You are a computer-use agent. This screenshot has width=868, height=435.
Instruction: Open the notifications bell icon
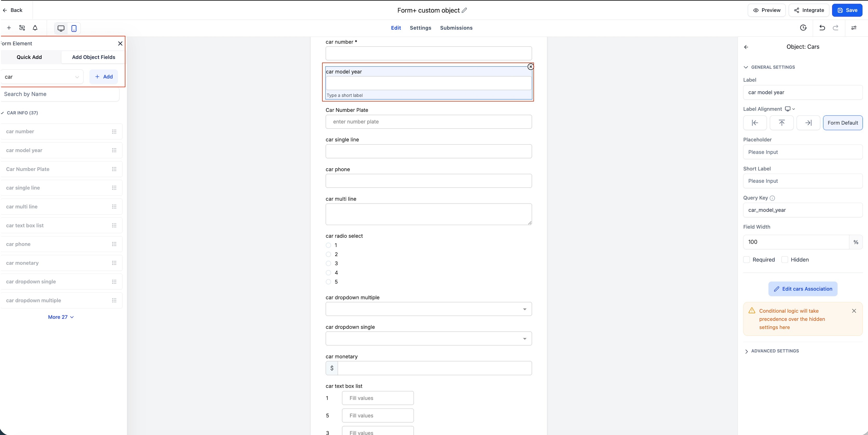[x=35, y=28]
